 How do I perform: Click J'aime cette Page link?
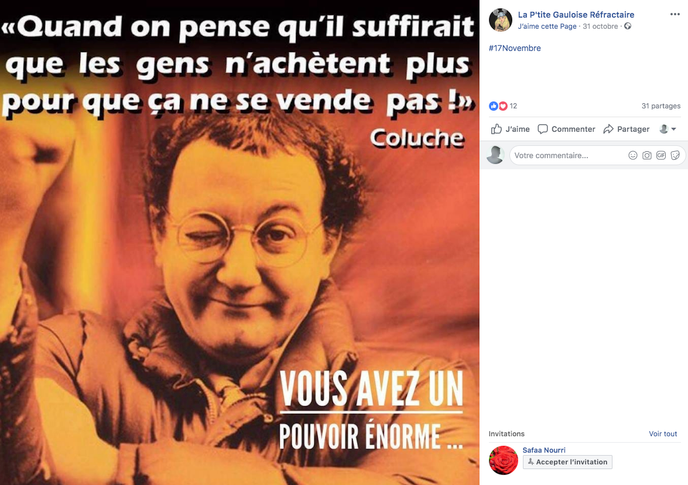tap(547, 26)
